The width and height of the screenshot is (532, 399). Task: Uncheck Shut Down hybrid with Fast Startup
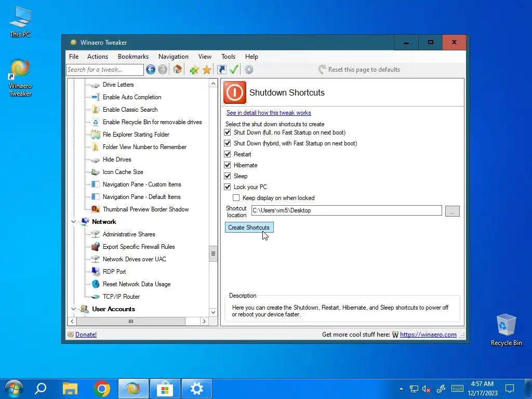(228, 143)
